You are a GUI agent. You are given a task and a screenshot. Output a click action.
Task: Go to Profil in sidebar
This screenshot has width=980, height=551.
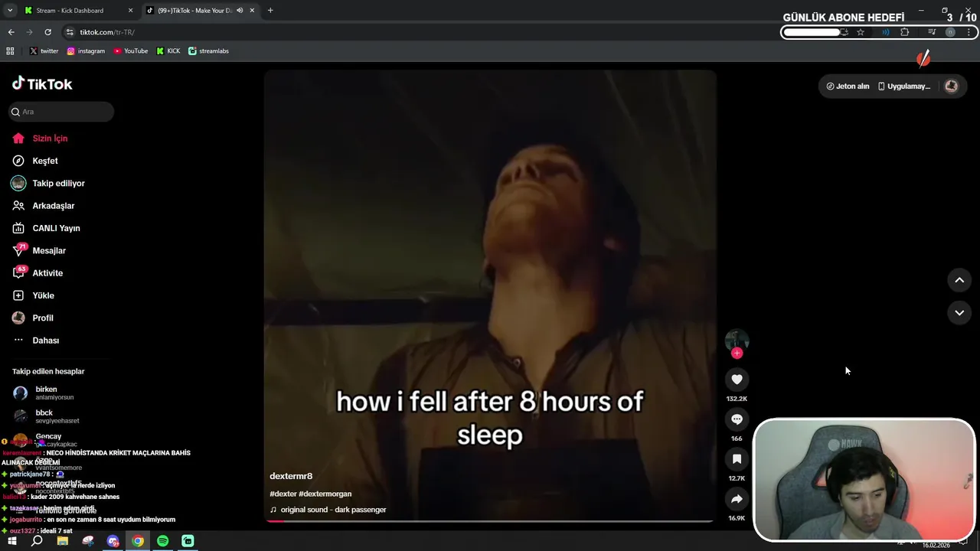coord(42,318)
